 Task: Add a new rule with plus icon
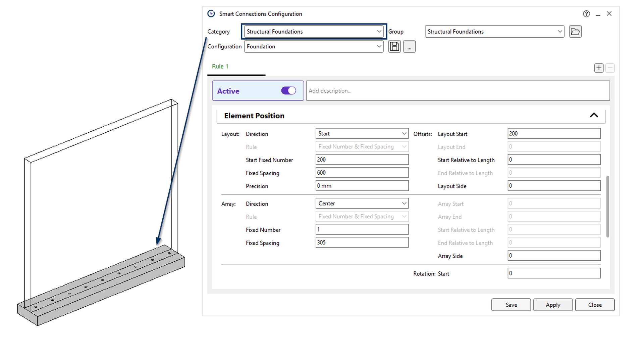[598, 68]
